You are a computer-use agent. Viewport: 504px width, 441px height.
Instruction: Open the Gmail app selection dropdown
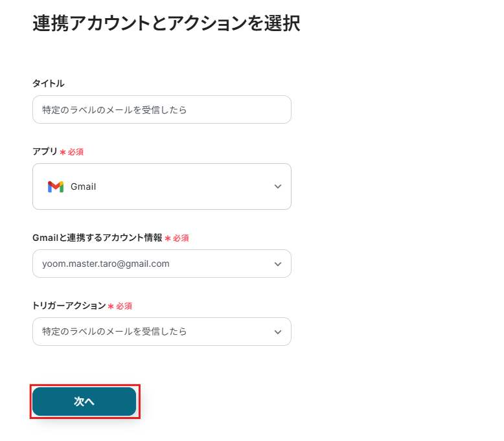pos(161,187)
